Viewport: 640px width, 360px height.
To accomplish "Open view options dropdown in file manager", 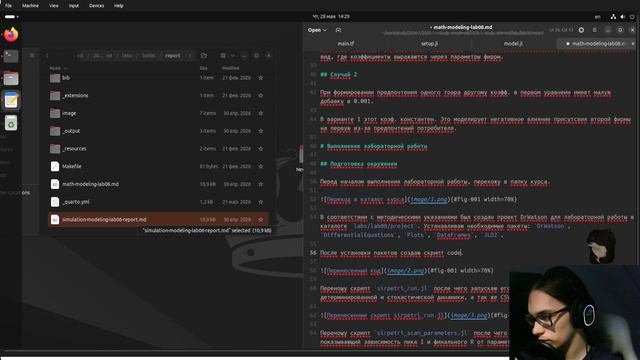I will pos(232,56).
